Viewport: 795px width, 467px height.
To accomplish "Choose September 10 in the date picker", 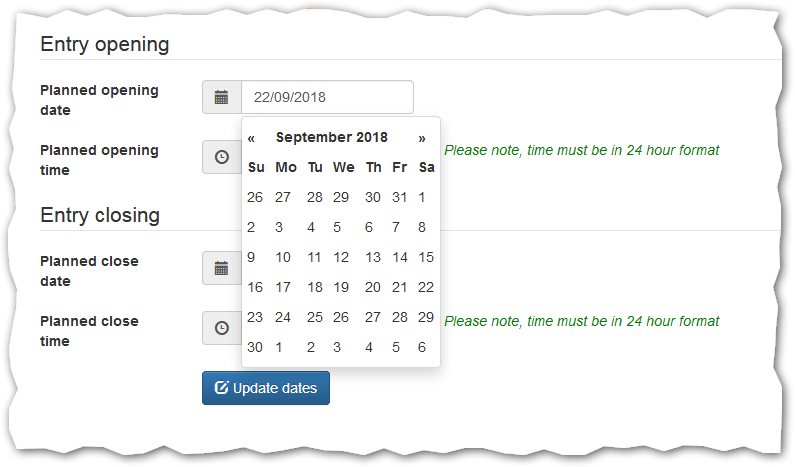I will [283, 257].
